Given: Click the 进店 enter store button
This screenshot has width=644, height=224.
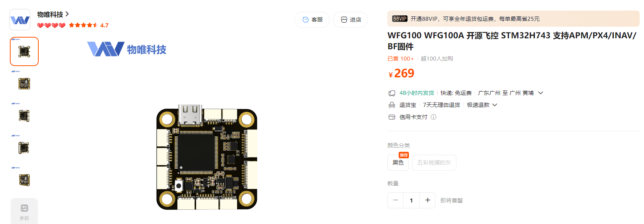Looking at the screenshot, I should click(350, 20).
